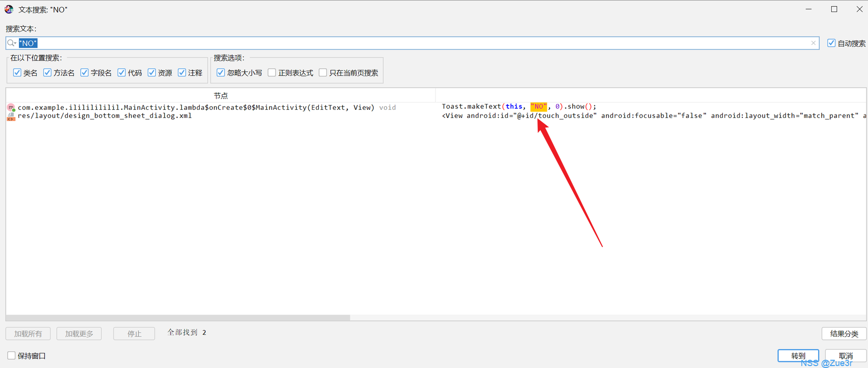
Task: Click the search magnifier icon in text field
Action: 11,43
